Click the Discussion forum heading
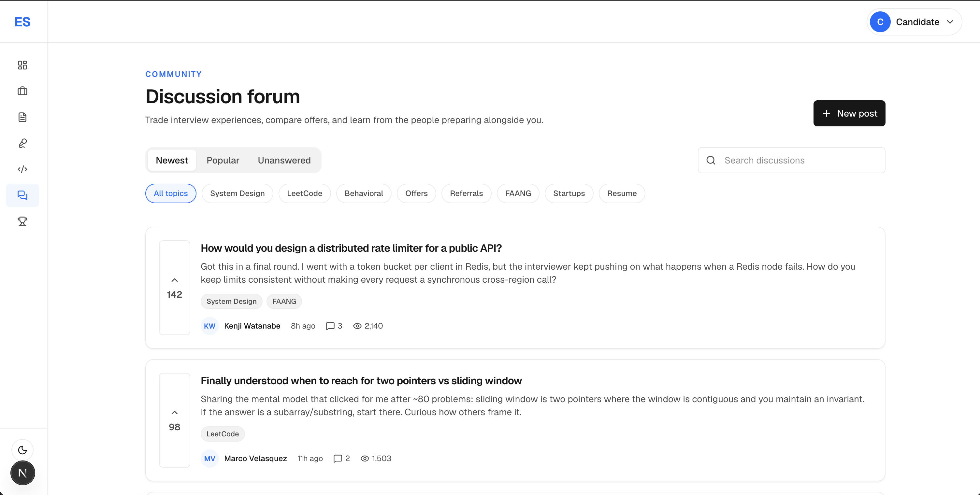Screen dimensions: 980x495 [223, 97]
